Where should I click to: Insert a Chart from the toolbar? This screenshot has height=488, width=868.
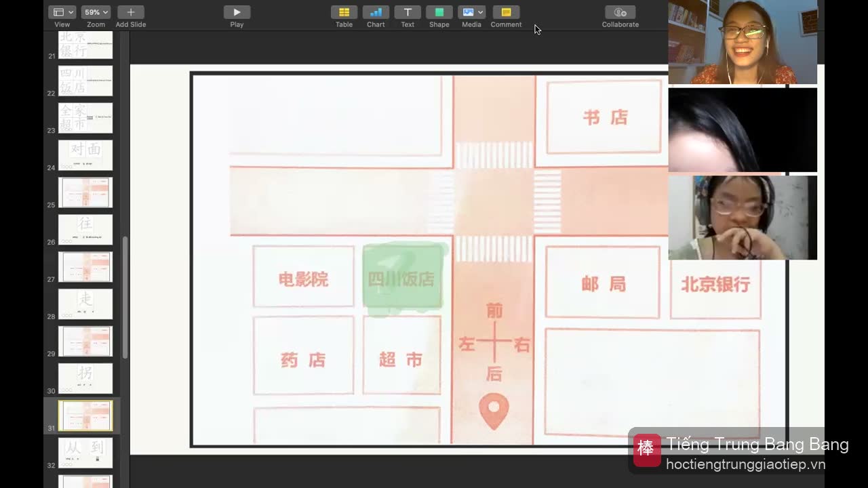point(376,12)
